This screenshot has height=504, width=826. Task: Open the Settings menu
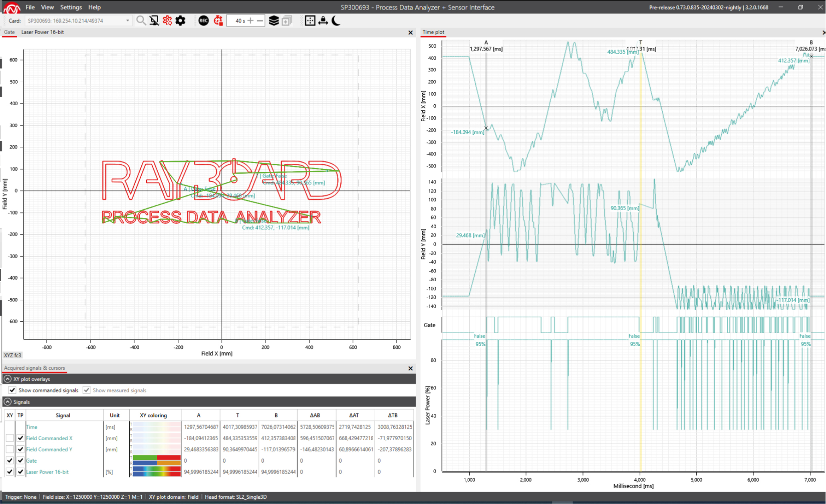pyautogui.click(x=71, y=7)
